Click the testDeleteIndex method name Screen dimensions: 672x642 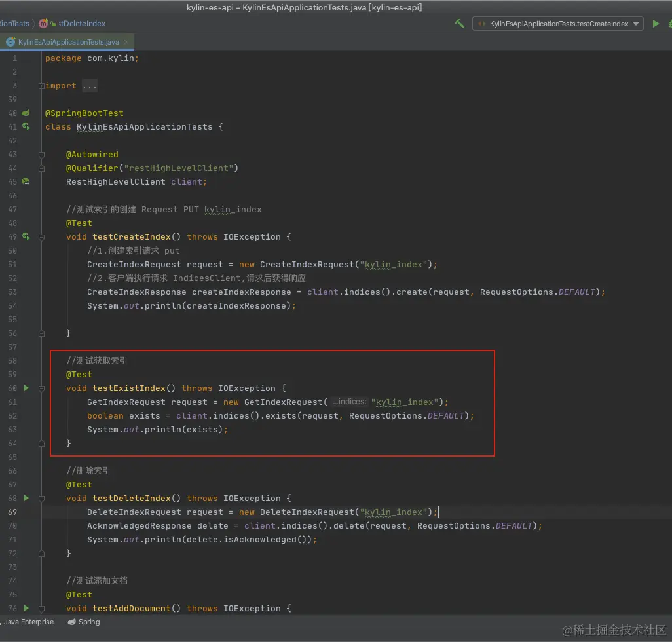click(x=132, y=498)
